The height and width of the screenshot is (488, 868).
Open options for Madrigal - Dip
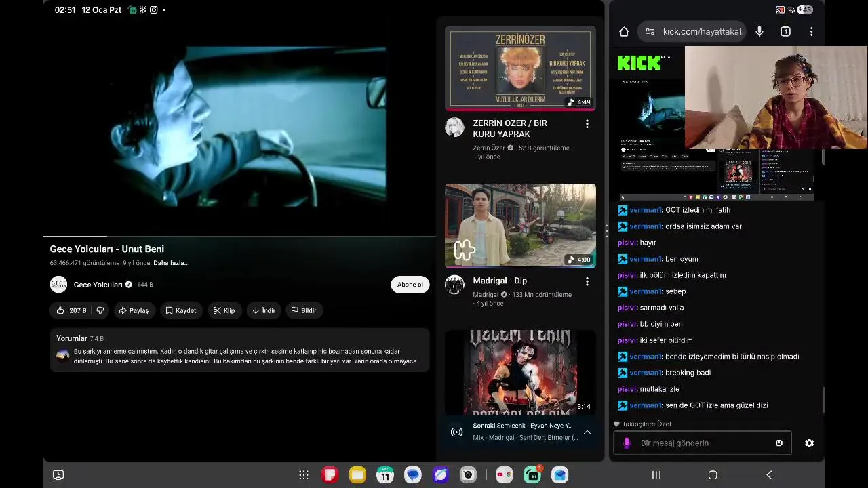[x=587, y=281]
